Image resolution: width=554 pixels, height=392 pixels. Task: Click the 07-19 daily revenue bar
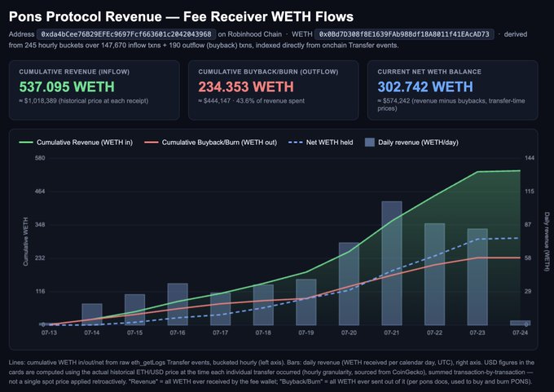click(306, 302)
